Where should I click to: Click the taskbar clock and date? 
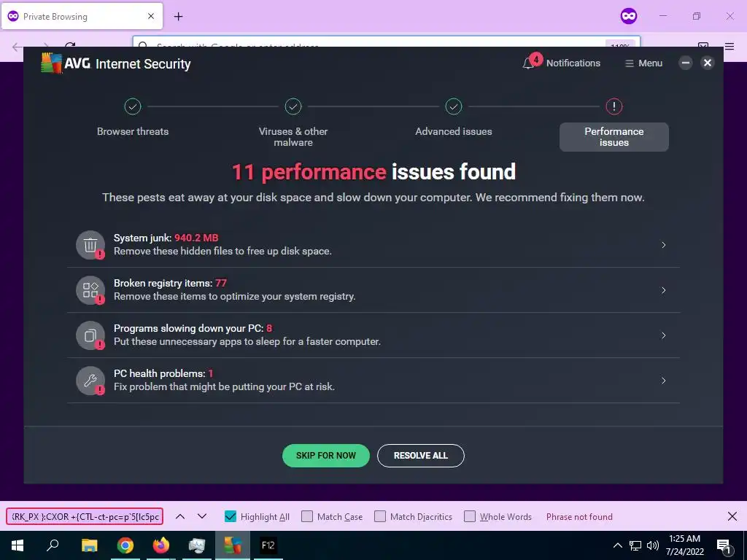pyautogui.click(x=684, y=545)
